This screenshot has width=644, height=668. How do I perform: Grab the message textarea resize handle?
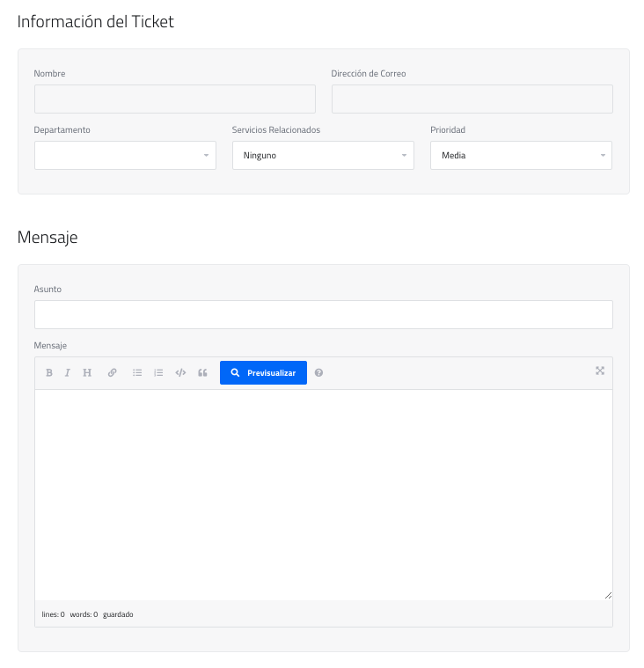pyautogui.click(x=608, y=595)
